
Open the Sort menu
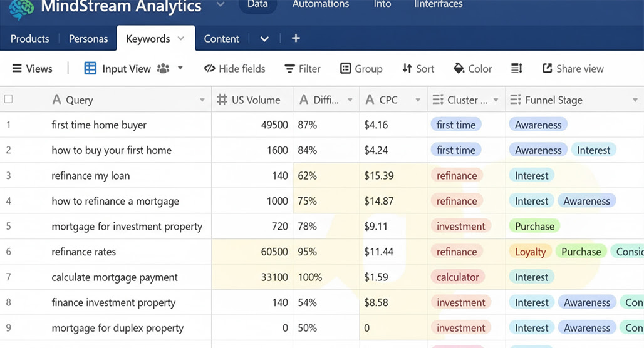pyautogui.click(x=418, y=68)
